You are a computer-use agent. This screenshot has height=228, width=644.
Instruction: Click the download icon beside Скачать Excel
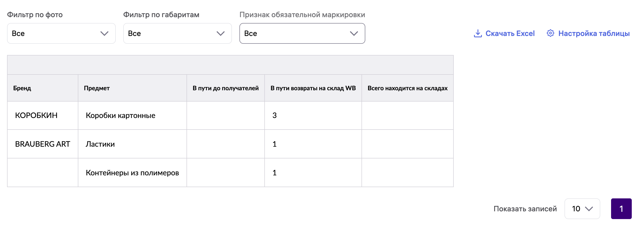tap(478, 33)
